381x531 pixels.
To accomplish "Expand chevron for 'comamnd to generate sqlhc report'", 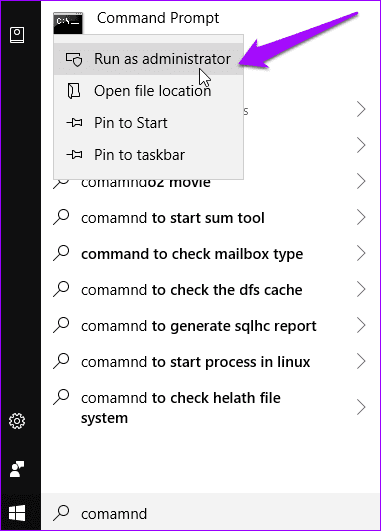I will coord(361,325).
